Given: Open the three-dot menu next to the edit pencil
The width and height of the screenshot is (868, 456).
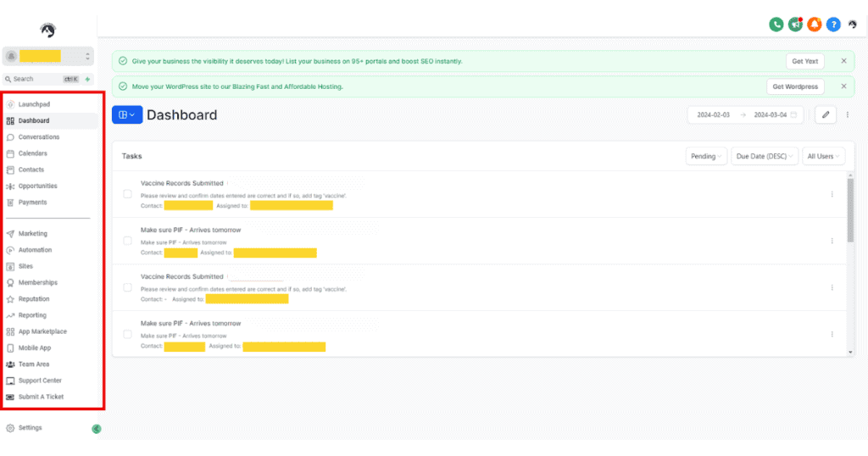Looking at the screenshot, I should [848, 115].
